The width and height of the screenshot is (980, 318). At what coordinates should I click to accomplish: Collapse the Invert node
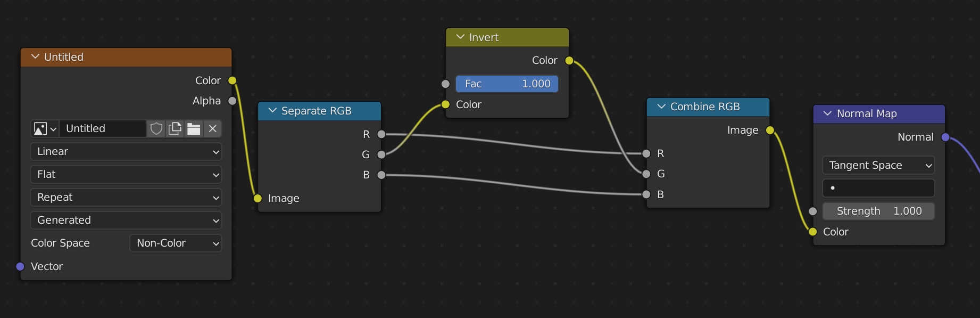[460, 37]
